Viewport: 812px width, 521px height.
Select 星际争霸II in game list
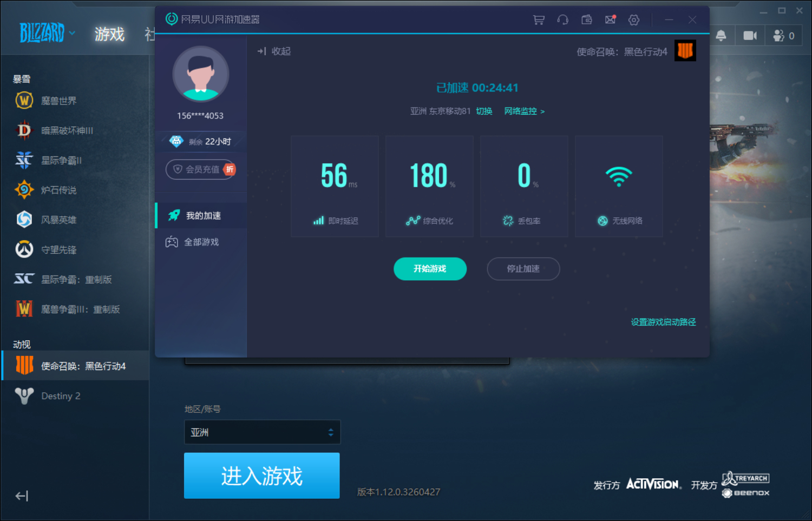pos(75,160)
